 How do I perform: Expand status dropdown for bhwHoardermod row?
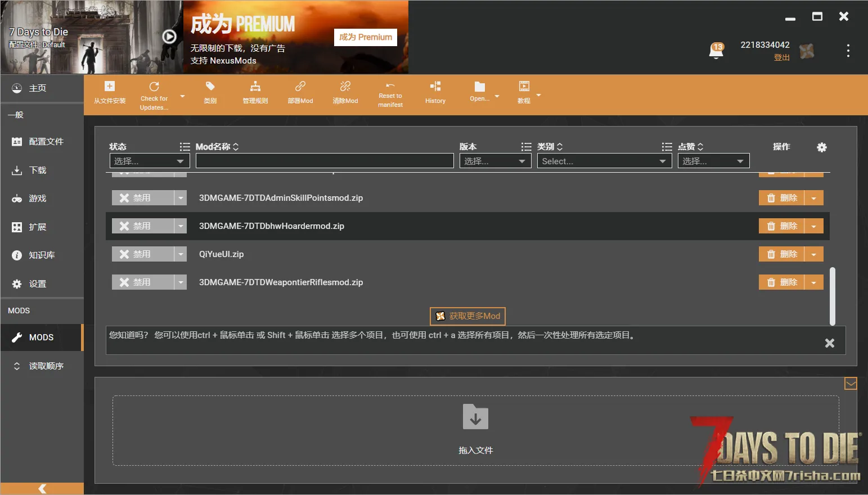181,226
